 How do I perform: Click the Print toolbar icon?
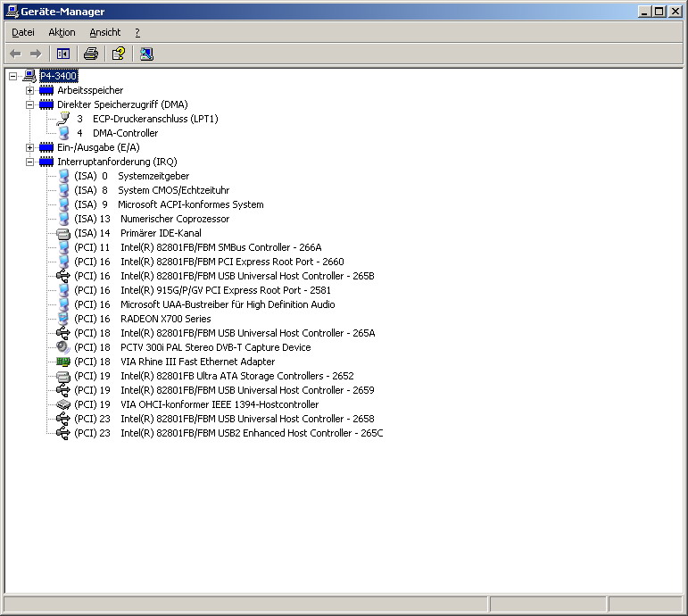coord(91,54)
